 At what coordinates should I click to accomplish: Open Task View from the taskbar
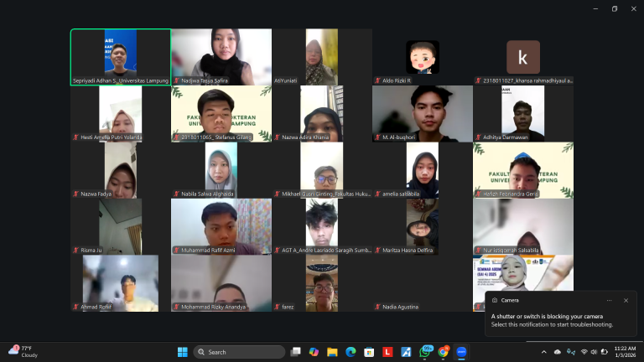(295, 352)
